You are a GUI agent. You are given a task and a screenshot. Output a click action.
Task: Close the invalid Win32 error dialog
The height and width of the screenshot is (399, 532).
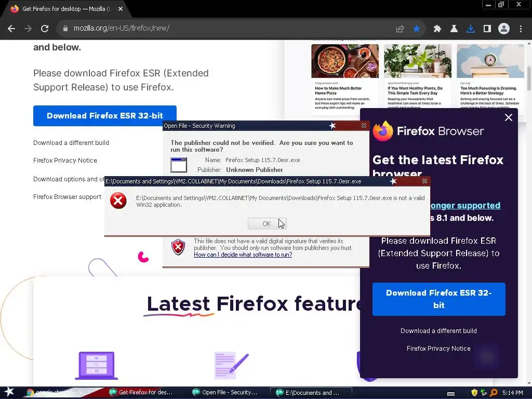424,181
